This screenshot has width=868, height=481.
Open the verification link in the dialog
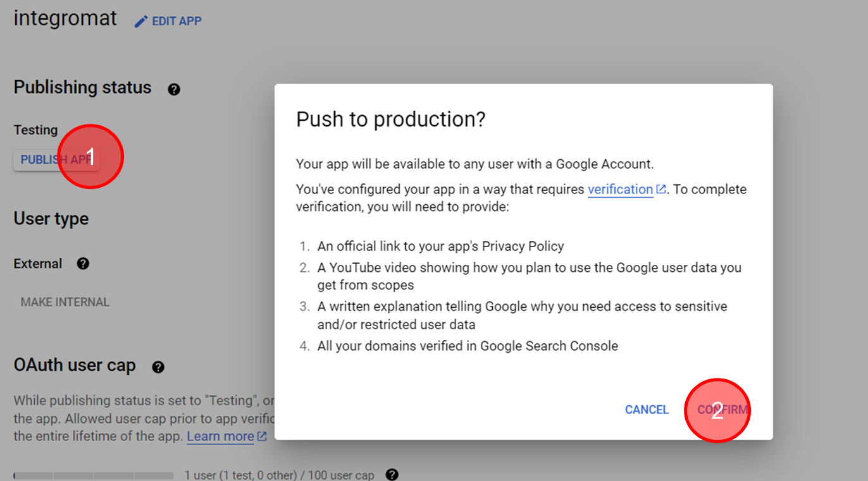tap(620, 189)
